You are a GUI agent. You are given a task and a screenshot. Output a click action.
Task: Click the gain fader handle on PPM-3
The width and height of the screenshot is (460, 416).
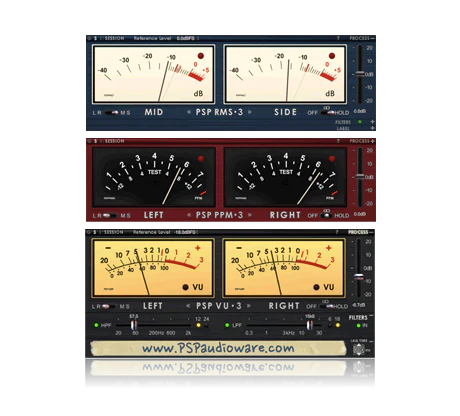[360, 177]
